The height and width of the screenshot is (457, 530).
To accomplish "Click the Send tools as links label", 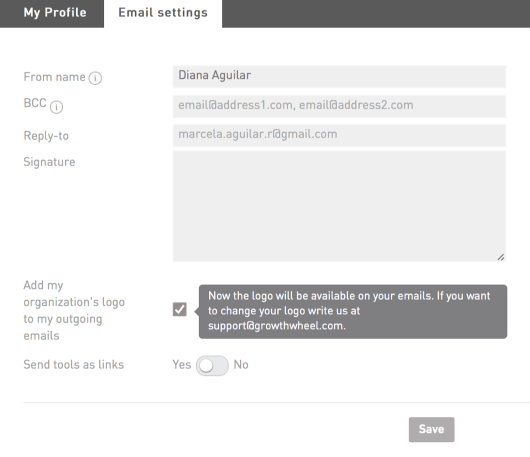I will coord(74,365).
